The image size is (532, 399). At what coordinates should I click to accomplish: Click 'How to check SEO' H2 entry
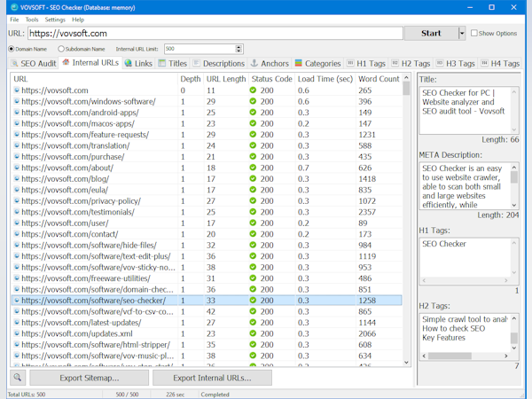pyautogui.click(x=453, y=328)
